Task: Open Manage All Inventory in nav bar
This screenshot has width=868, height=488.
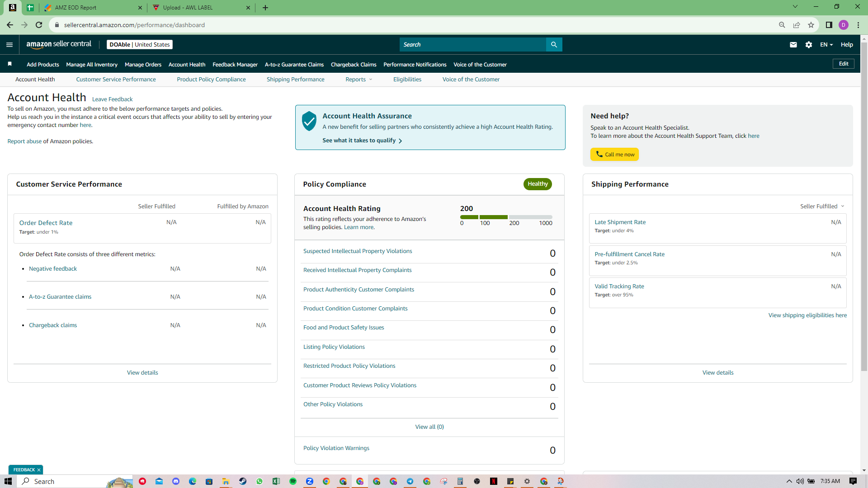Action: [x=92, y=65]
